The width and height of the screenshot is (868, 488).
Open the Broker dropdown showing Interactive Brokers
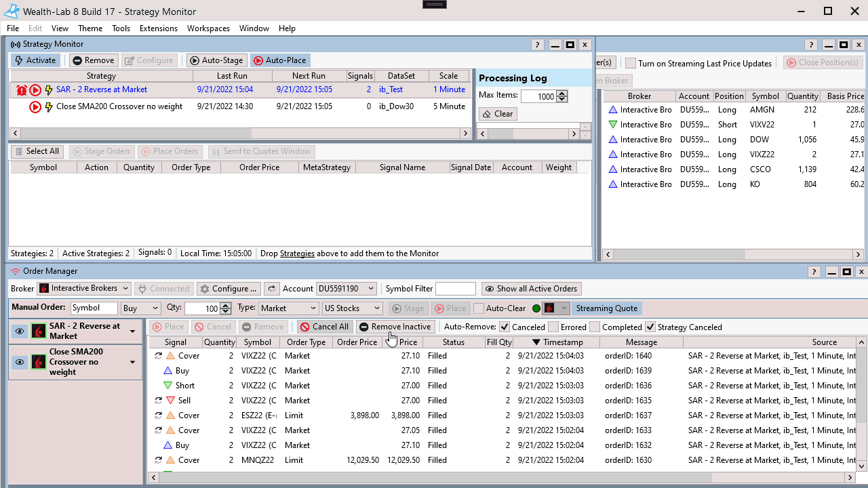[84, 289]
